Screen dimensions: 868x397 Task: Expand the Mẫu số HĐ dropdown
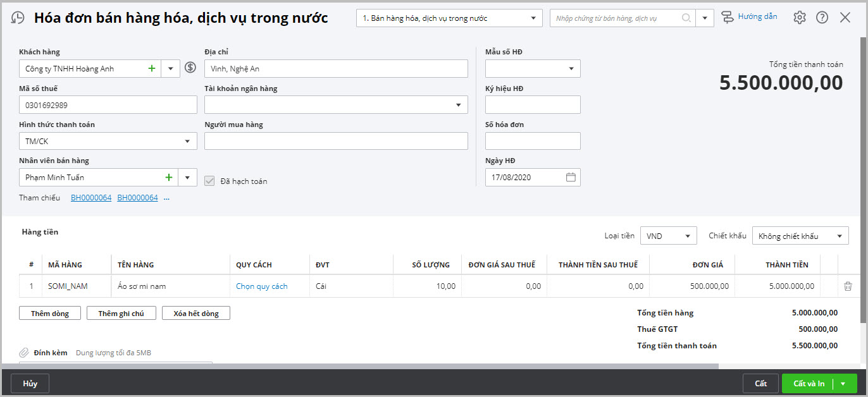(x=571, y=68)
